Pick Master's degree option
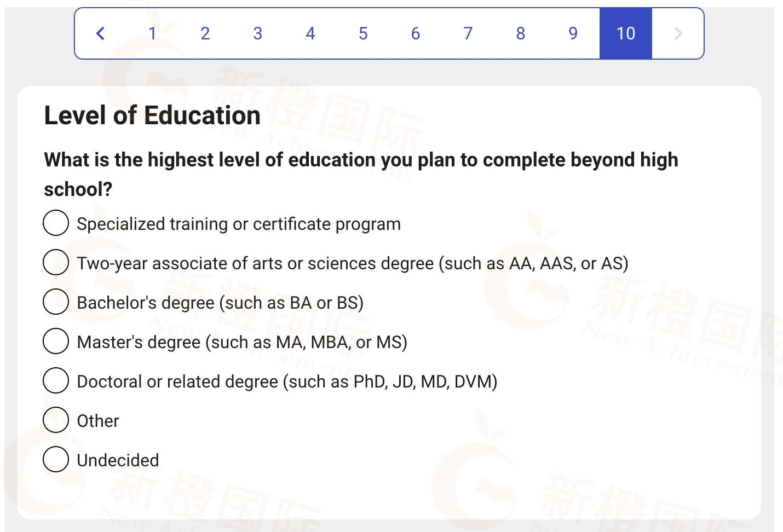This screenshot has height=532, width=783. (x=56, y=341)
